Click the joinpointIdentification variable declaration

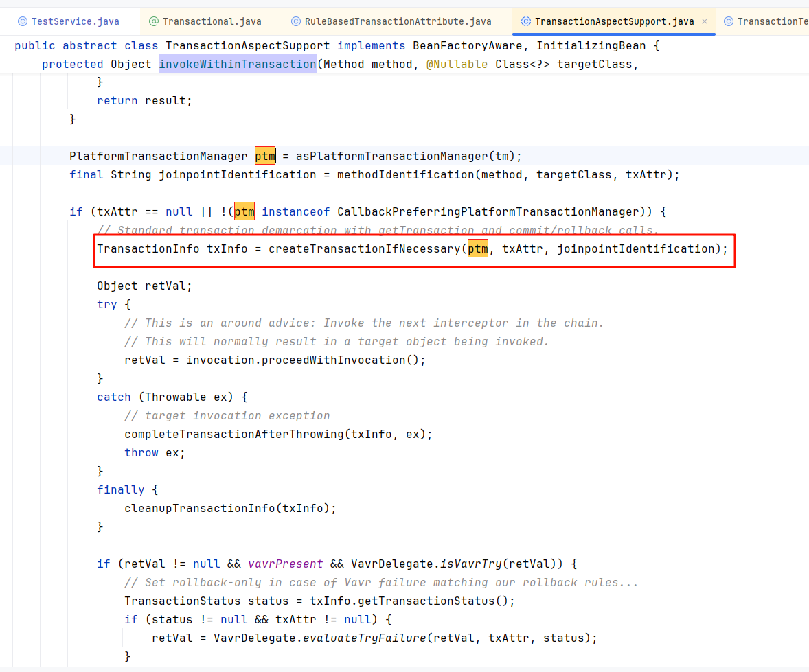click(238, 175)
